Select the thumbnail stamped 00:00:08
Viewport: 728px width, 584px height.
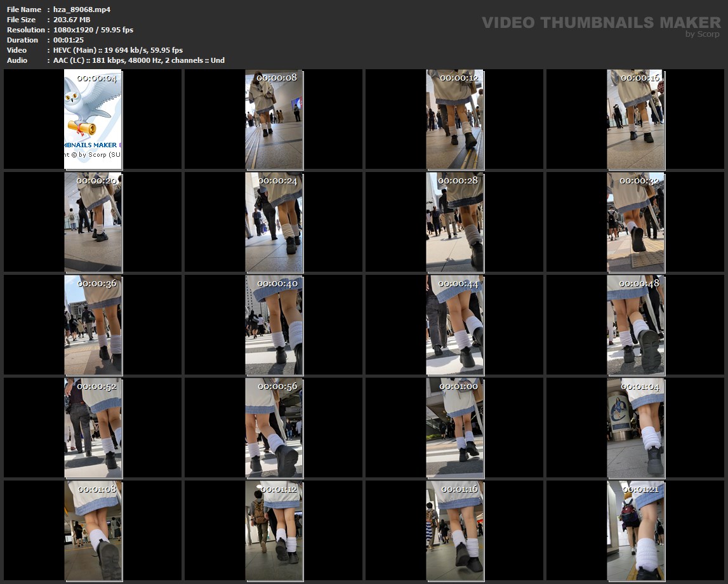click(274, 119)
